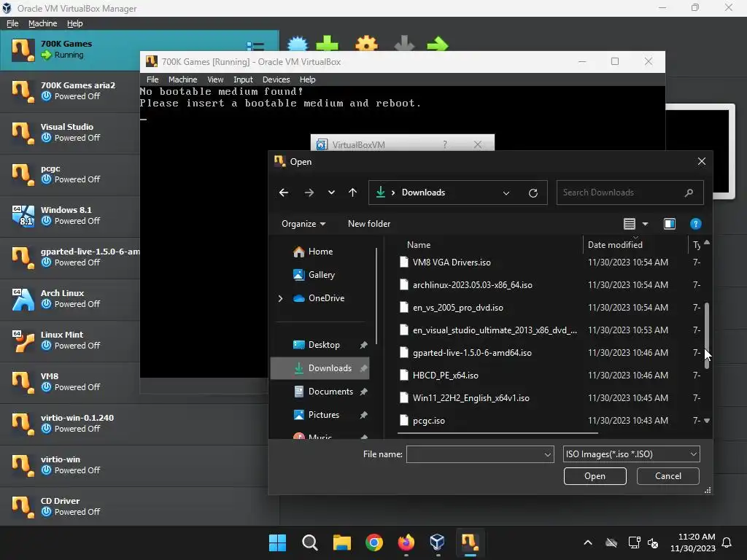Select Win11_22H2_English_x64v1.iso file

471,398
